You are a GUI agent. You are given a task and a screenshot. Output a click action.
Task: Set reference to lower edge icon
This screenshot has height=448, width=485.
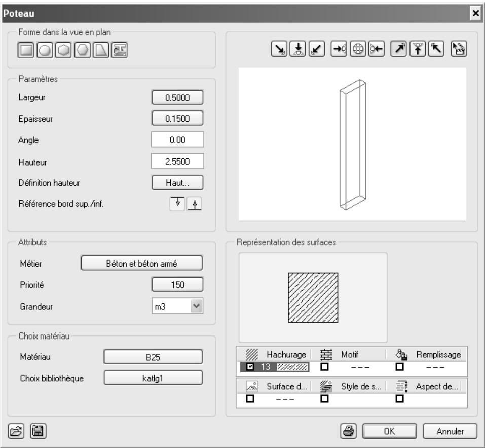point(195,204)
